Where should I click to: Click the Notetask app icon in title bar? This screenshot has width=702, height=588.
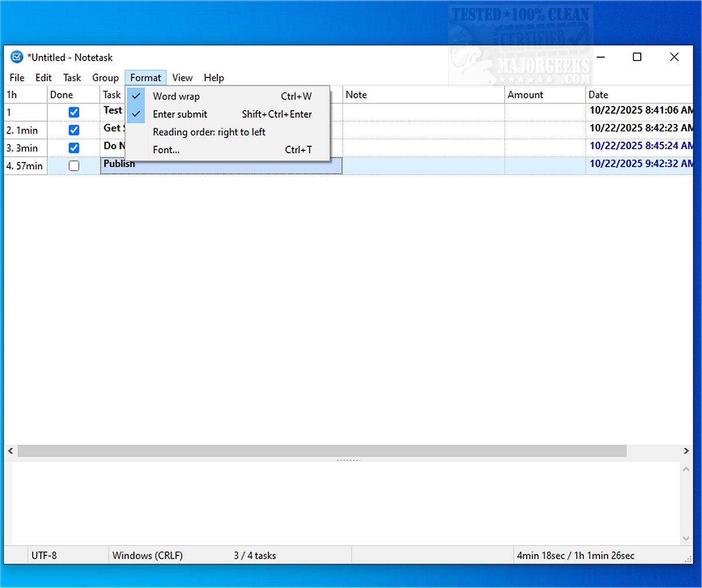coord(17,57)
